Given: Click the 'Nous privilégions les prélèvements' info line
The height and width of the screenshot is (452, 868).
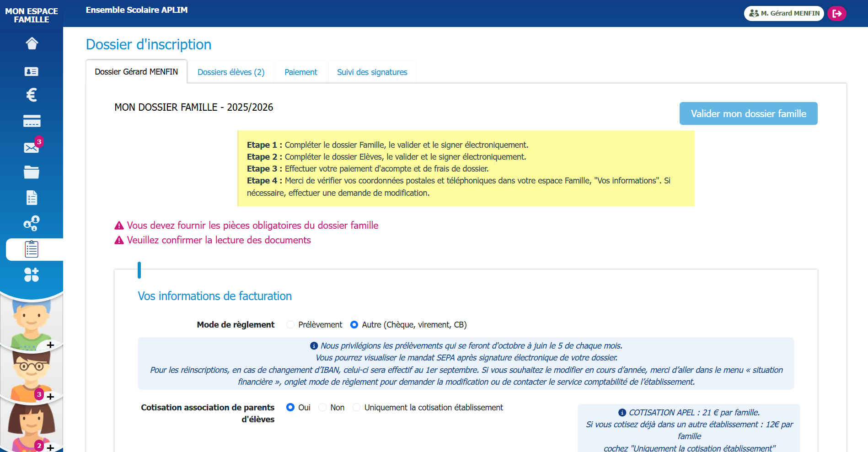Looking at the screenshot, I should 472,346.
